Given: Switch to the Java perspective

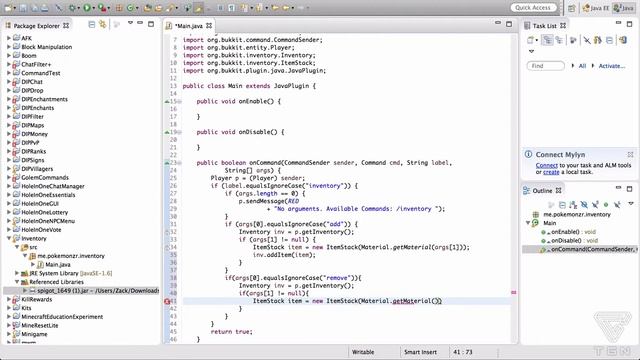Looking at the screenshot, I should (624, 8).
